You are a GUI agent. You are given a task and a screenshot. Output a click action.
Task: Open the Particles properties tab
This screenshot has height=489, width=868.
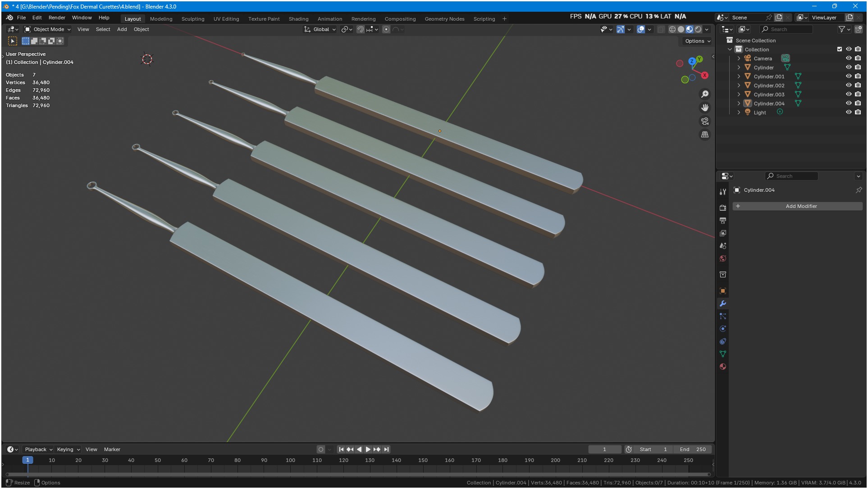pos(723,316)
